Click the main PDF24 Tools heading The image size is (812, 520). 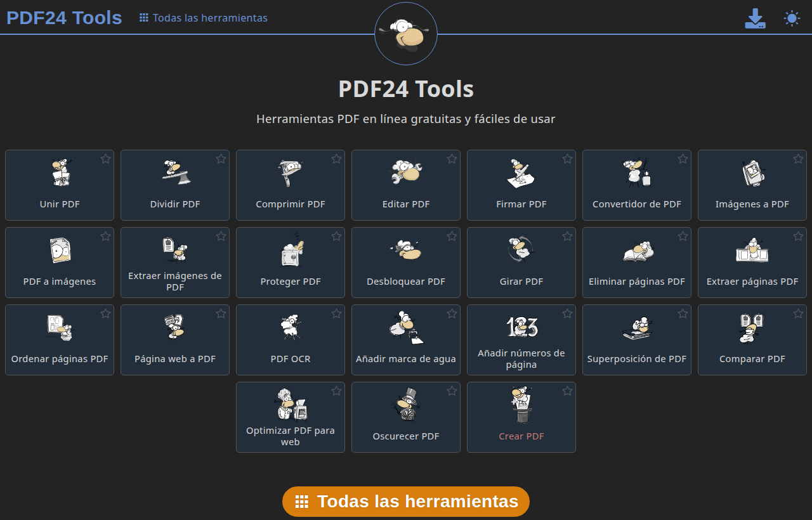(x=406, y=89)
